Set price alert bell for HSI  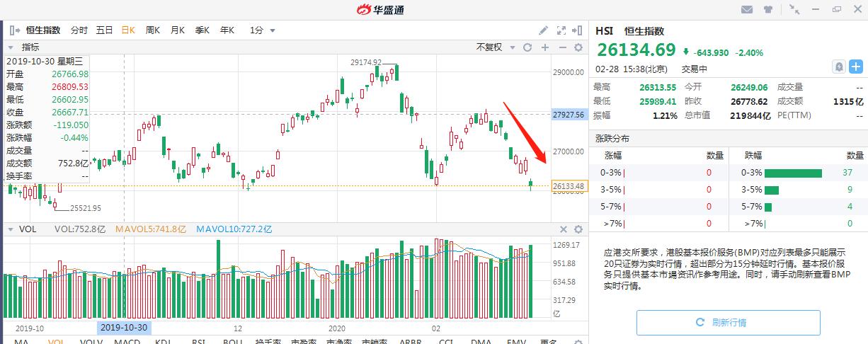838,67
